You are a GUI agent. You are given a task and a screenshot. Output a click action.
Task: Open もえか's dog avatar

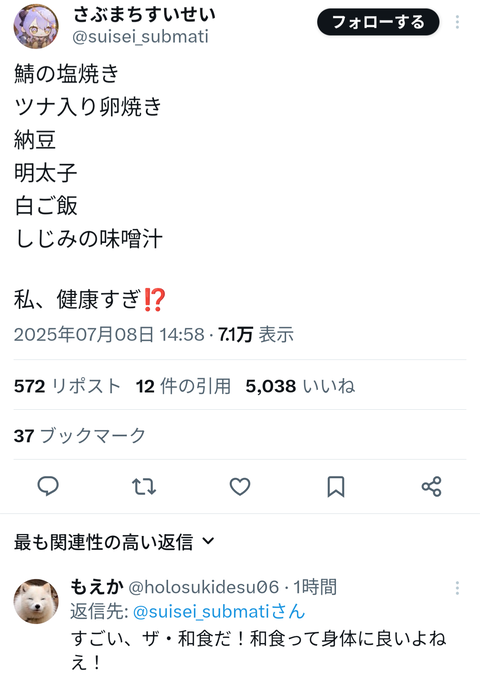(x=36, y=601)
